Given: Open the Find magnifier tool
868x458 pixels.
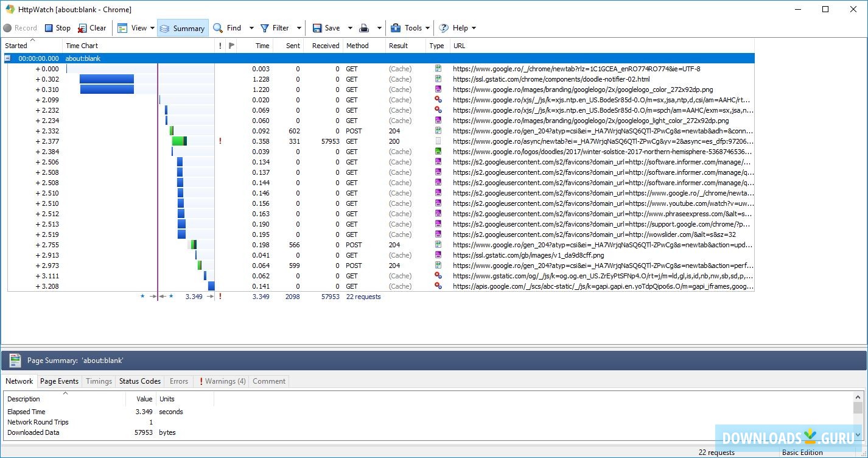Looking at the screenshot, I should (x=227, y=28).
